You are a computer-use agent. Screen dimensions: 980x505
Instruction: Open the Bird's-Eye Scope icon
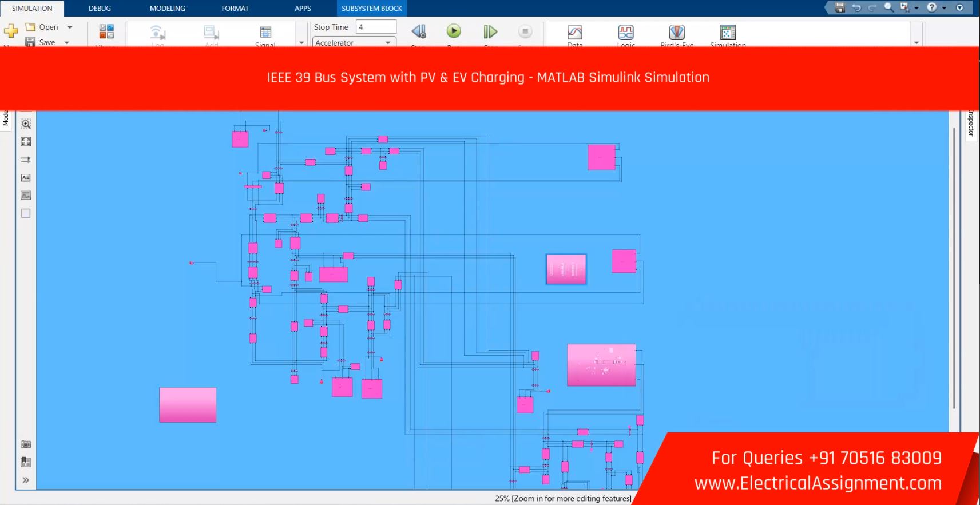click(x=677, y=32)
